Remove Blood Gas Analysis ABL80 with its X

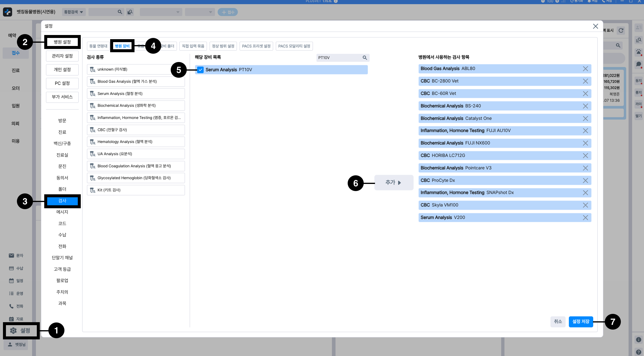(585, 69)
